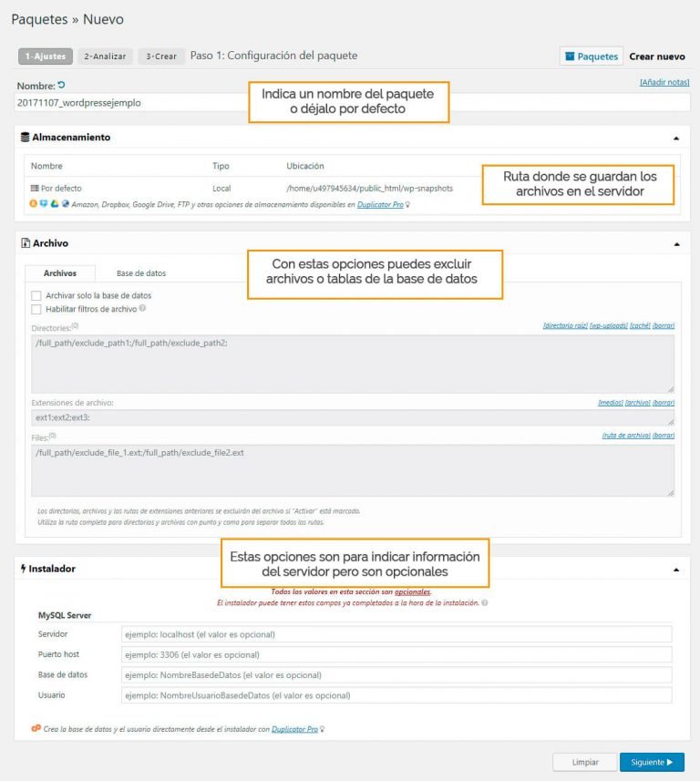Image resolution: width=700 pixels, height=781 pixels.
Task: Collapse the Archivo panel arrow
Action: [x=675, y=244]
